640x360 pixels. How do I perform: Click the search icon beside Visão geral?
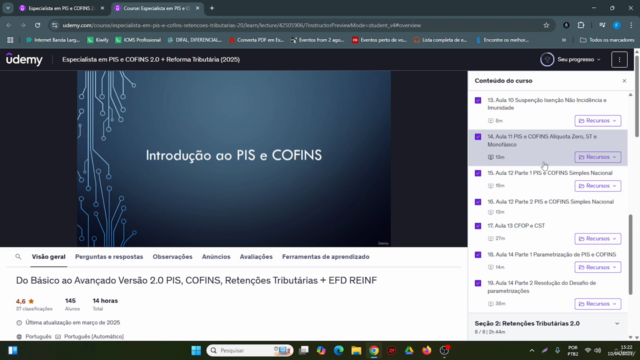tap(18, 257)
